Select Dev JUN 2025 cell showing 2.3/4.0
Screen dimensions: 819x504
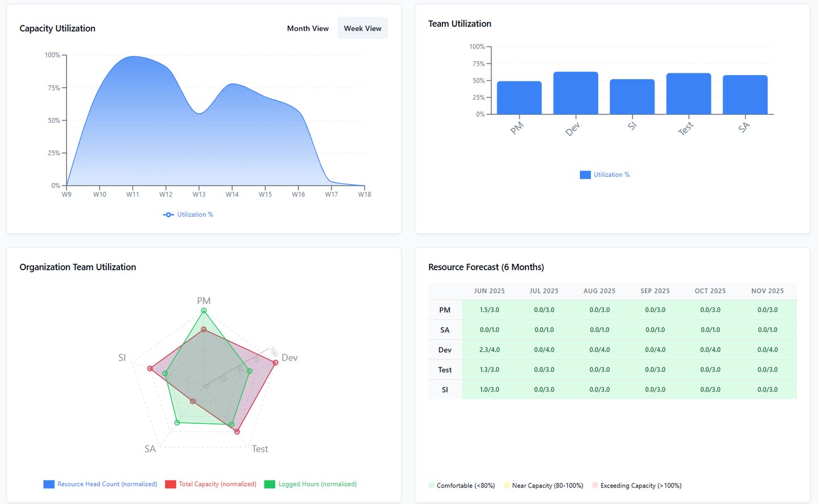(489, 350)
